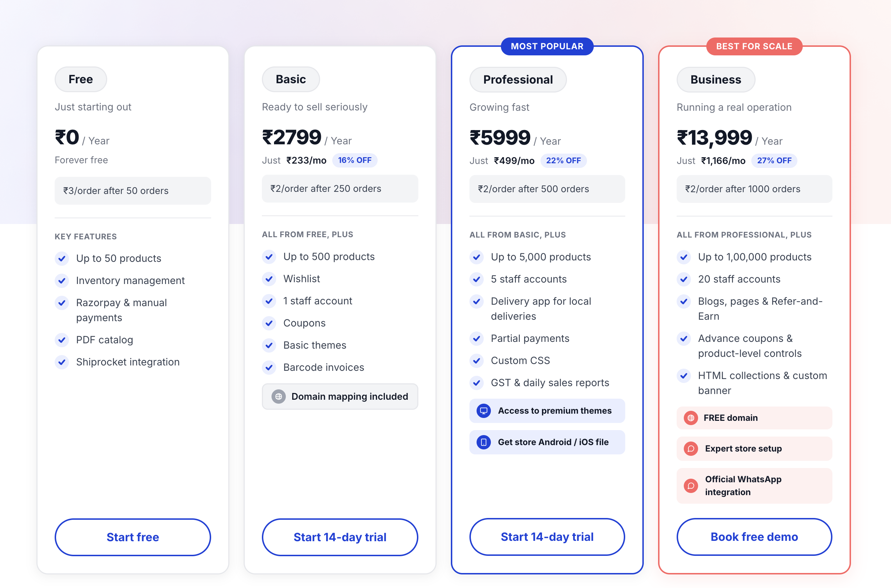This screenshot has height=588, width=891.
Task: Open the Free plan label
Action: click(80, 79)
